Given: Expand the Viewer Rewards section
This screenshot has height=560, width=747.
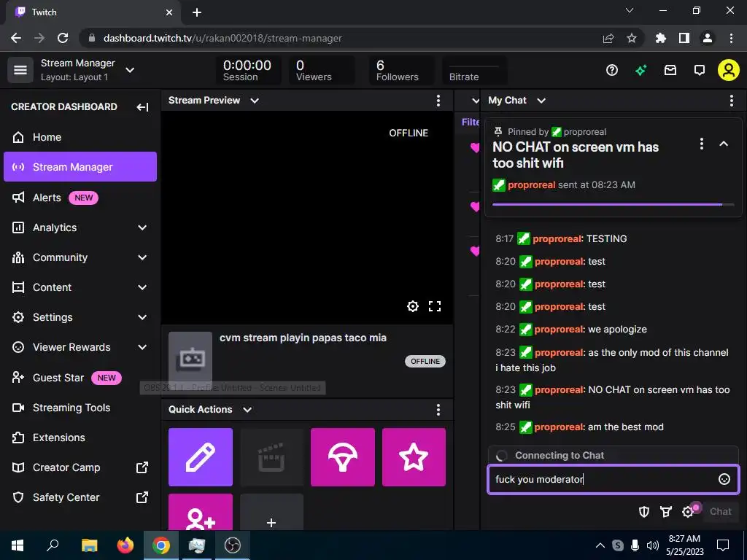Looking at the screenshot, I should 142,347.
